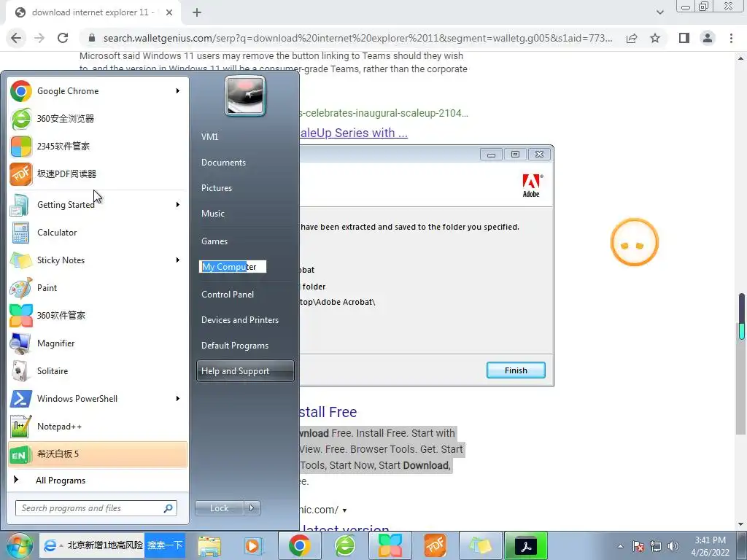Show hidden system tray icons
This screenshot has height=560, width=747.
pos(620,546)
